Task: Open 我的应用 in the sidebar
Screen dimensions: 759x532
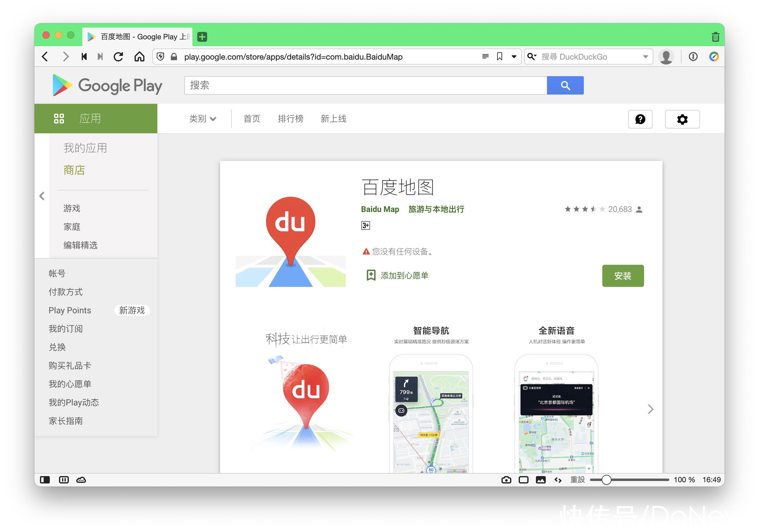Action: click(85, 148)
